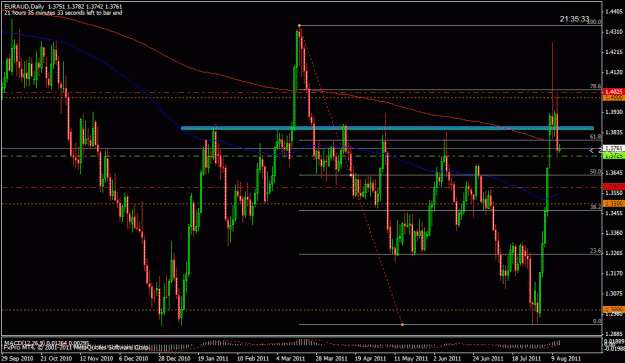Click the 1.3455 price axis label

(x=614, y=213)
